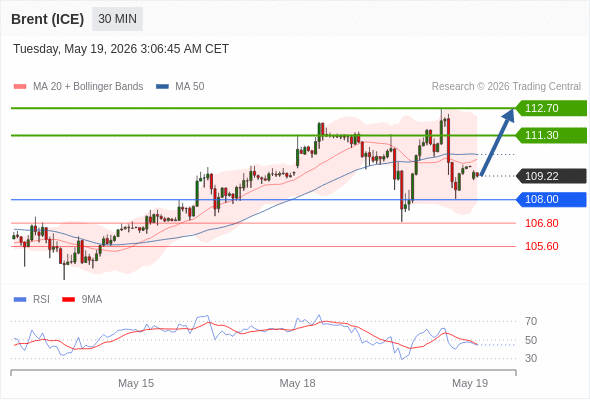Click the 'MA 50' legend label
The width and height of the screenshot is (590, 400).
pyautogui.click(x=190, y=87)
